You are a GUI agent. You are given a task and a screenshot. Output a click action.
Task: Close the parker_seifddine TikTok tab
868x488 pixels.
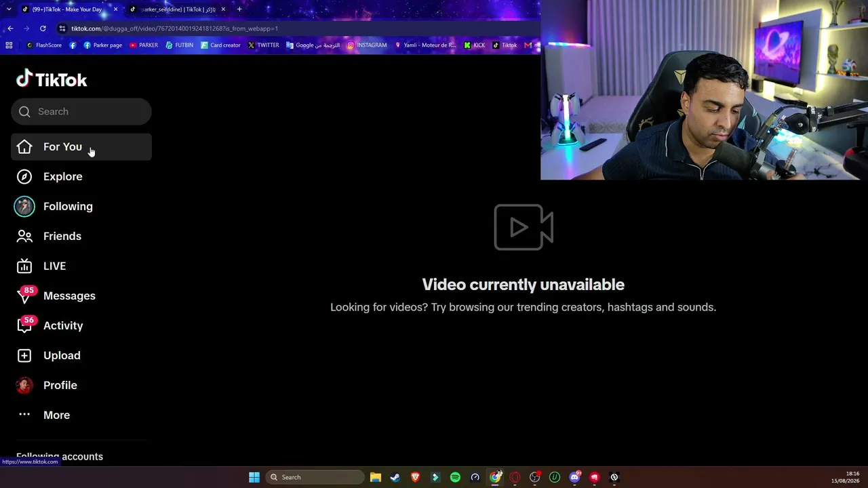click(222, 9)
